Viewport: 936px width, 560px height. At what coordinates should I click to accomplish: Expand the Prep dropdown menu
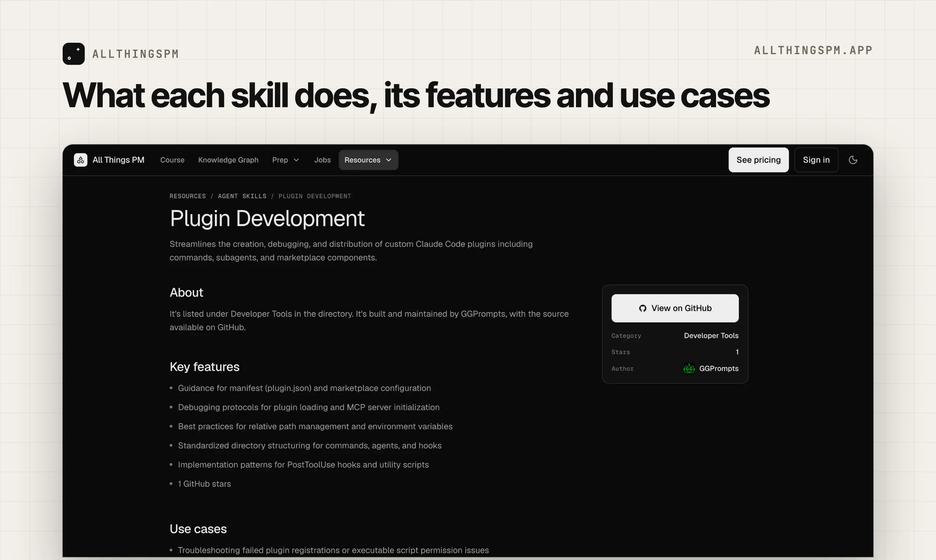click(x=286, y=160)
